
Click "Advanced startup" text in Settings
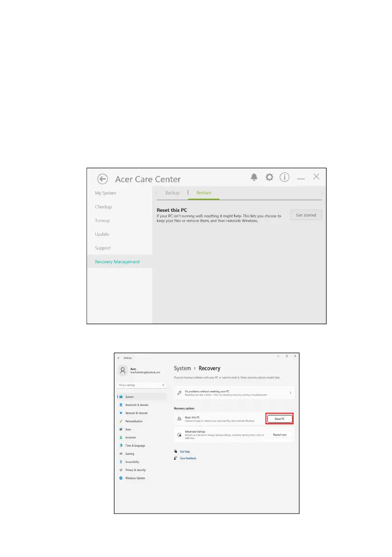(195, 432)
